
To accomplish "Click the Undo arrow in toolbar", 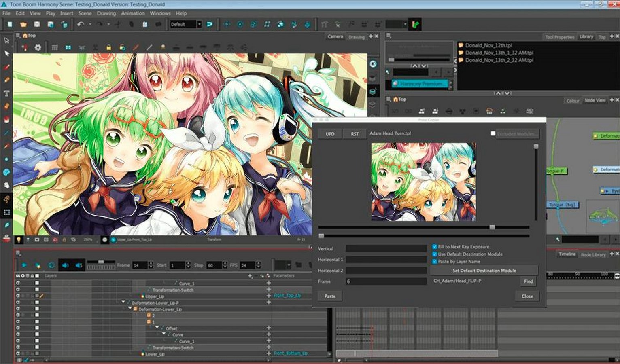I will (x=81, y=24).
